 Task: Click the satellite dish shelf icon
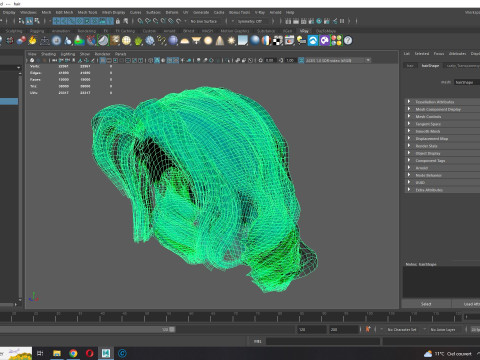(103, 41)
